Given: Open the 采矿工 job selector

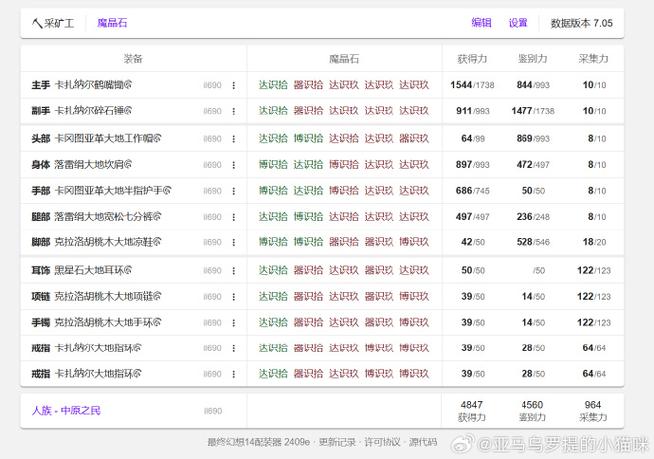Looking at the screenshot, I should click(53, 23).
